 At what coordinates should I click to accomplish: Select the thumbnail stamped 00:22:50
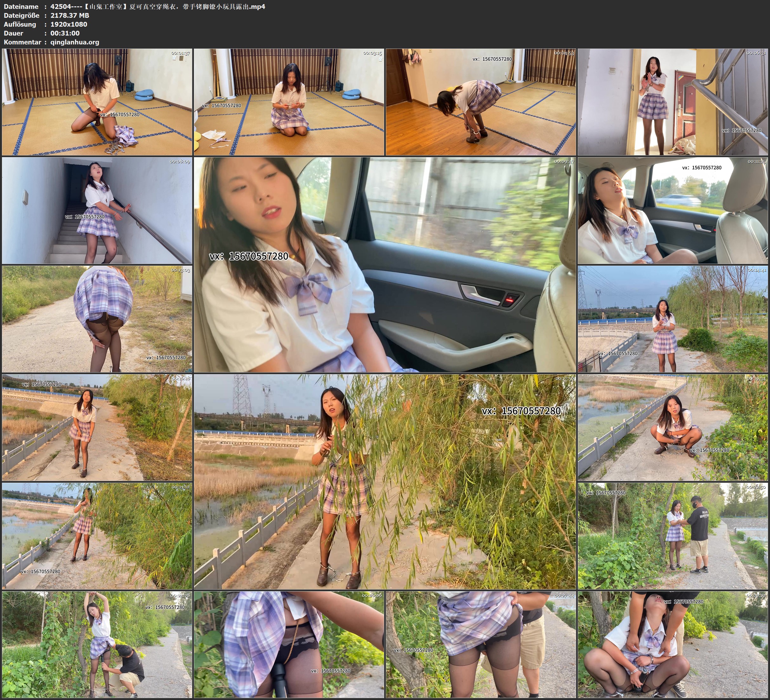click(673, 536)
